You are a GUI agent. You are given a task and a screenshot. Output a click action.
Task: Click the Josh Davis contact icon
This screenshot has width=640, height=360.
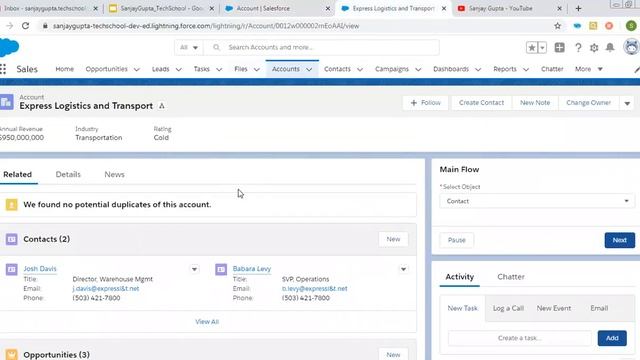[x=11, y=269]
